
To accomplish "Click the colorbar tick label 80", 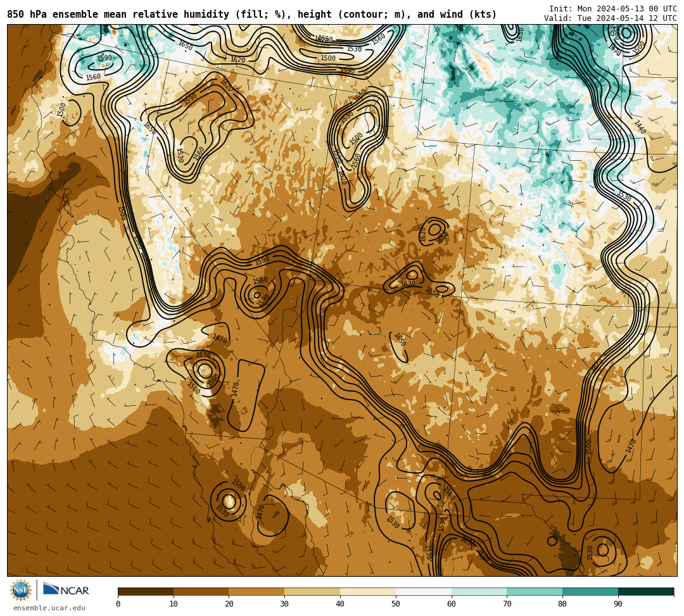I will pyautogui.click(x=563, y=604).
